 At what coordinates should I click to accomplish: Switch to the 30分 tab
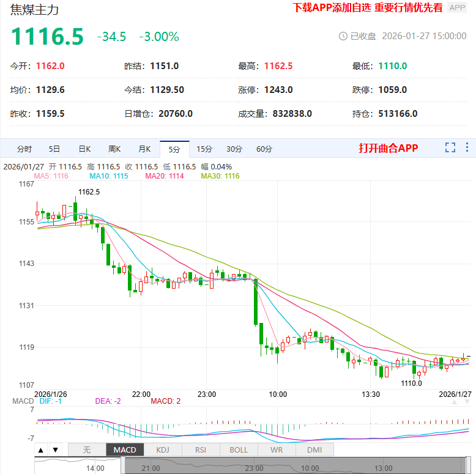click(x=234, y=149)
